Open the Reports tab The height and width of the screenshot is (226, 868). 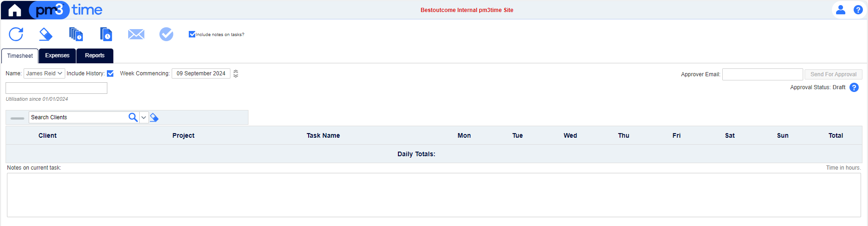tap(95, 55)
